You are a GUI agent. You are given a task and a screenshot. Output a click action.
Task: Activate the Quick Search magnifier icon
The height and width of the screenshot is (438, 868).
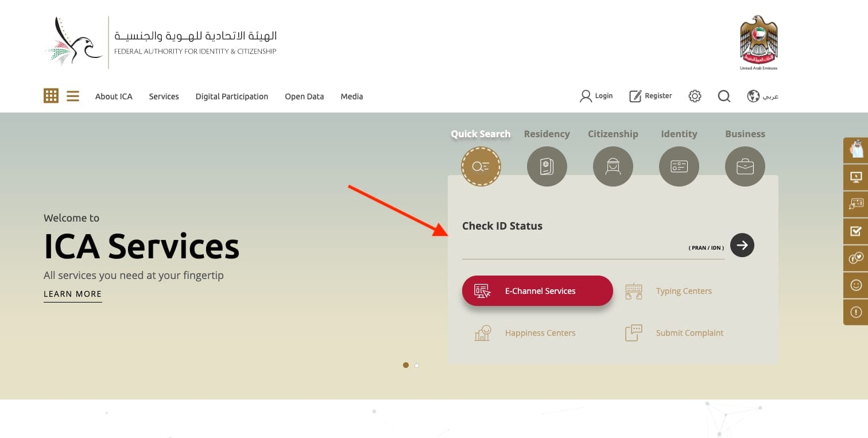pyautogui.click(x=480, y=166)
